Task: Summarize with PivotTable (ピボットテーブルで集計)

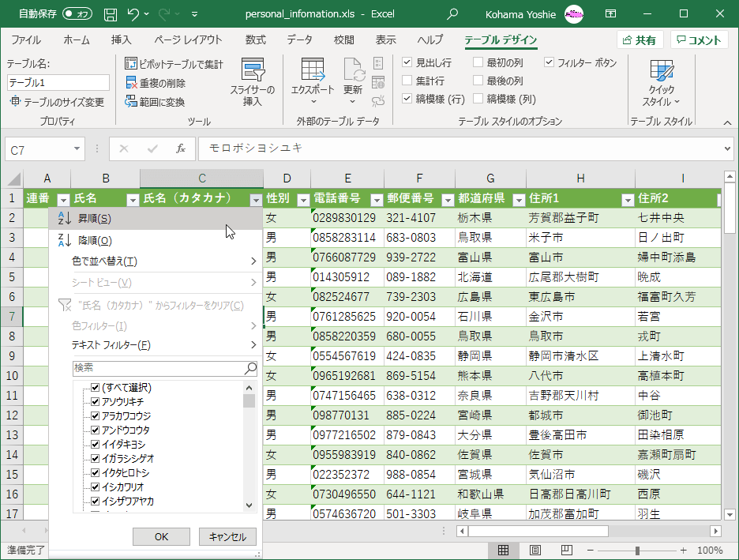Action: click(x=174, y=64)
